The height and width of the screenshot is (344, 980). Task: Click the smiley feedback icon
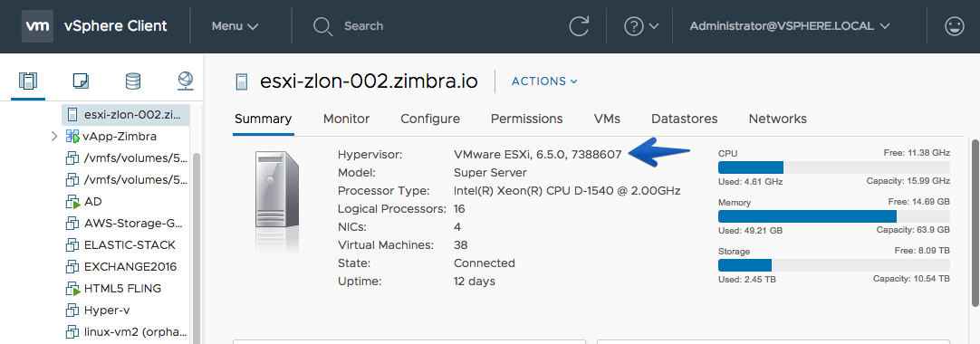[x=954, y=26]
